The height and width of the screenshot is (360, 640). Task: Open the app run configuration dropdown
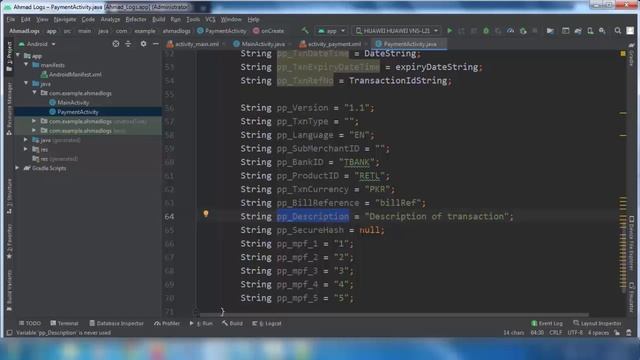[x=331, y=31]
